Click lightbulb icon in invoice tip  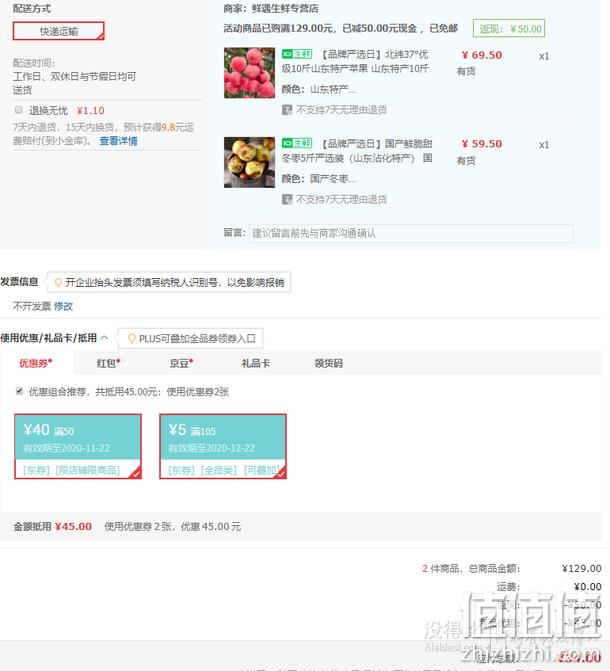coord(58,282)
